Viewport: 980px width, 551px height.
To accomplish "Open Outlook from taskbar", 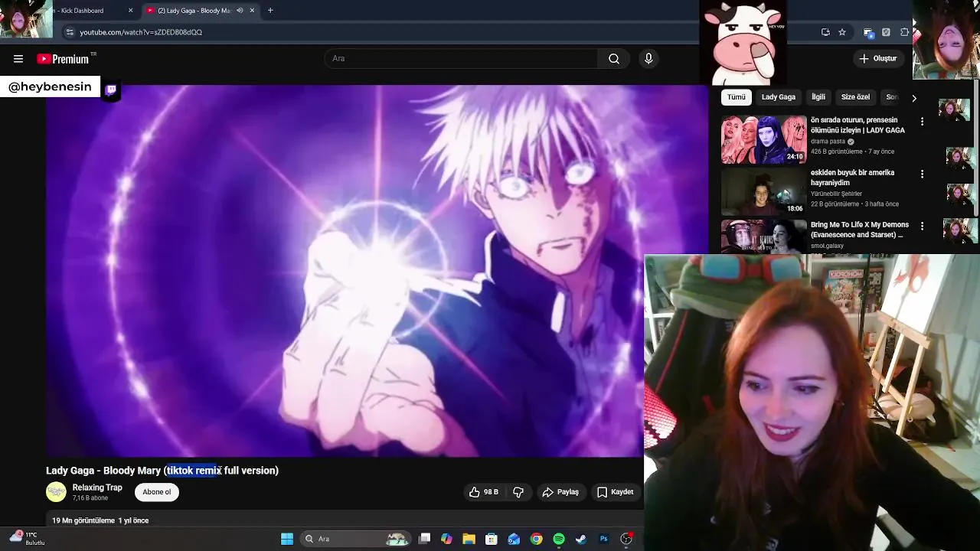I will point(514,539).
